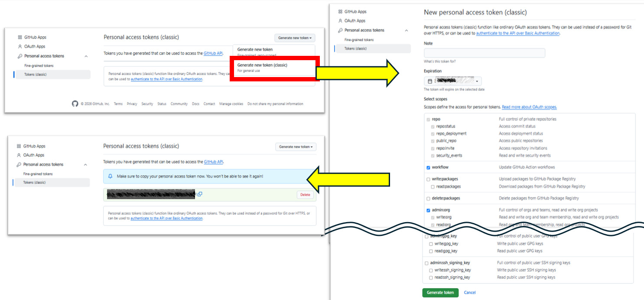Choose the fine-grained Generate new token menu entry
This screenshot has width=644, height=300.
274,51
